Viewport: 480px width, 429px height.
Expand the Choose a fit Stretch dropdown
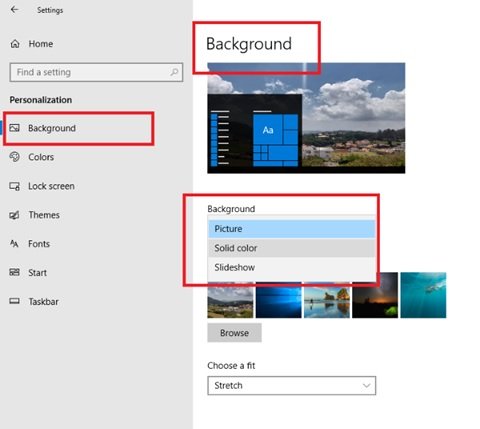[x=291, y=386]
